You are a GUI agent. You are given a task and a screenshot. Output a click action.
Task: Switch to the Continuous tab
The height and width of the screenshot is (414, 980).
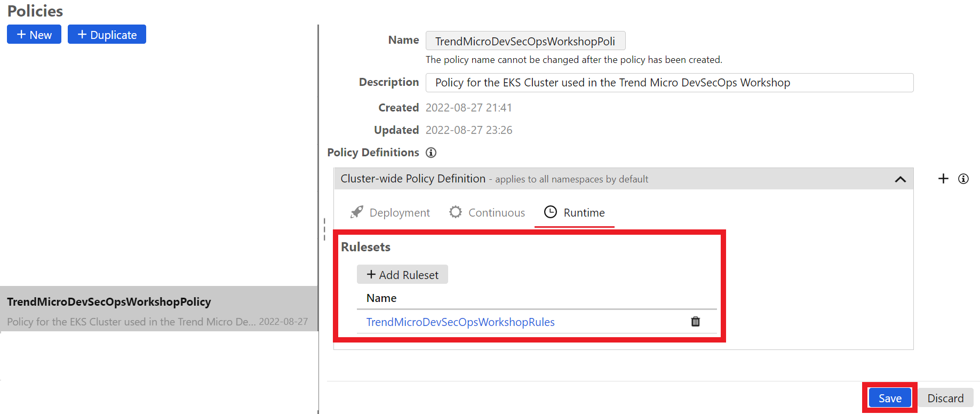487,212
